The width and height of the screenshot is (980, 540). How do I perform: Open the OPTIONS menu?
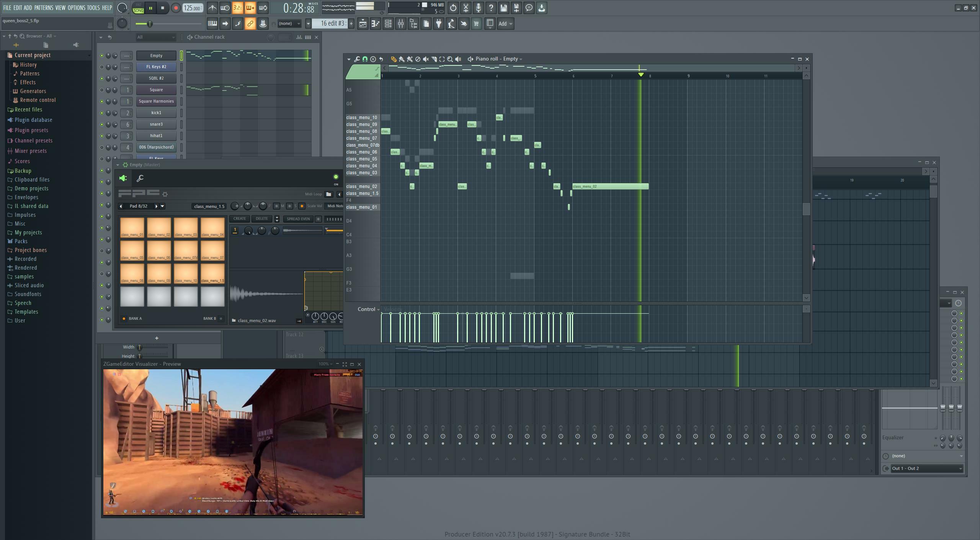click(x=77, y=8)
